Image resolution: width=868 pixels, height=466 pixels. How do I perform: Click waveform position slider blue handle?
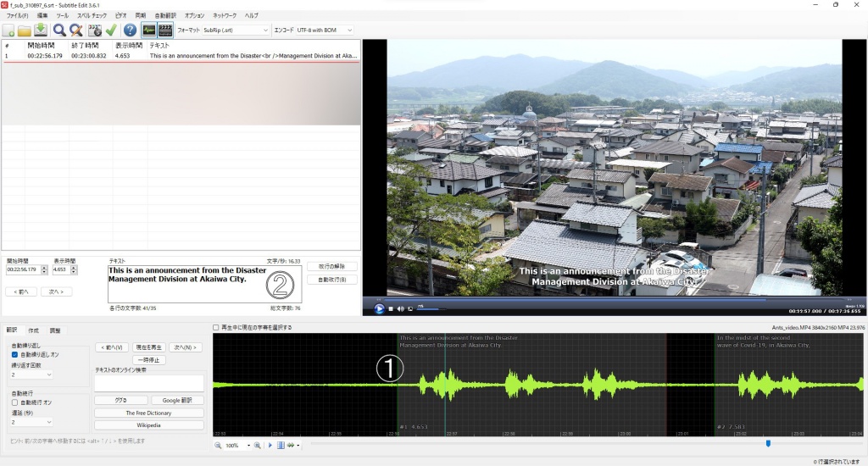[x=768, y=443]
